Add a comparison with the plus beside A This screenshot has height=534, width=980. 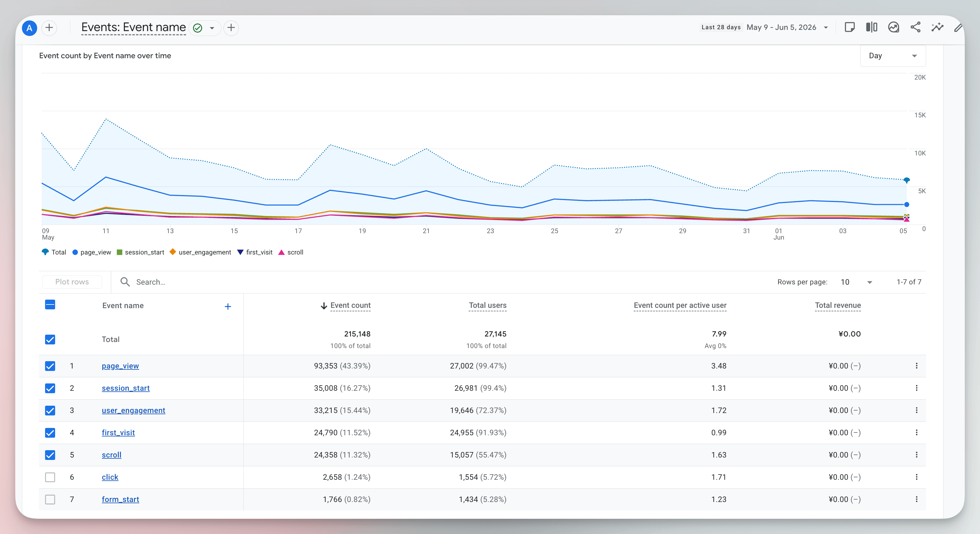49,28
